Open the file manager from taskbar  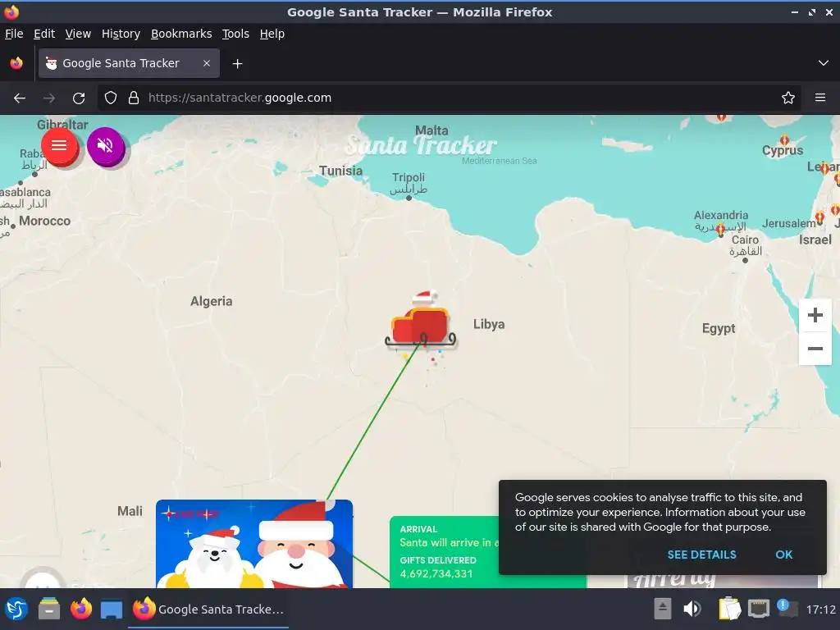pyautogui.click(x=48, y=609)
